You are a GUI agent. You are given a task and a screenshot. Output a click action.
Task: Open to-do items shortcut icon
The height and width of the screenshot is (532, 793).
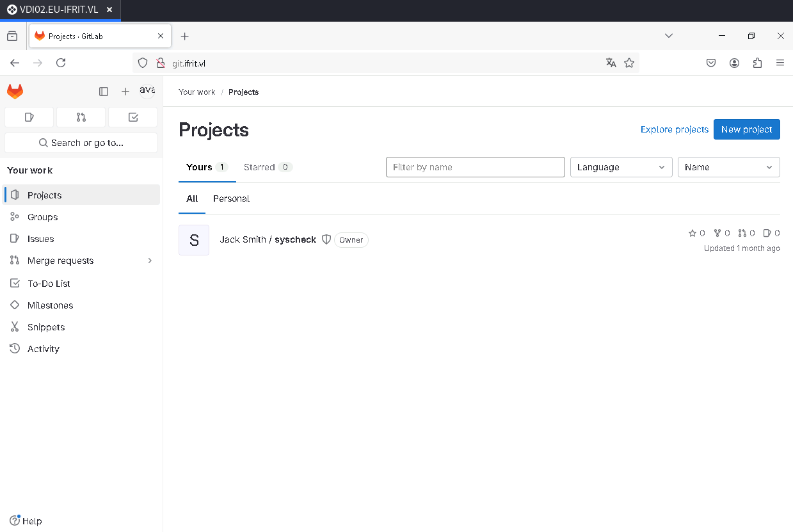[133, 117]
